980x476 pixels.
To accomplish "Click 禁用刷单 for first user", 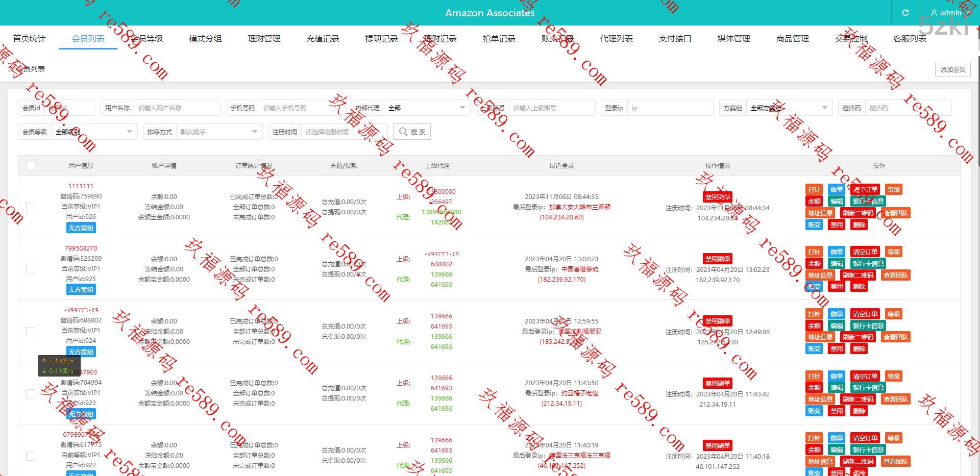I will (717, 197).
